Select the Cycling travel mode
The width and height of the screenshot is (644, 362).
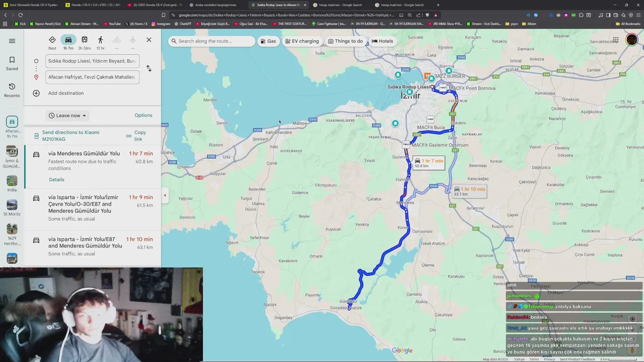pos(117,43)
